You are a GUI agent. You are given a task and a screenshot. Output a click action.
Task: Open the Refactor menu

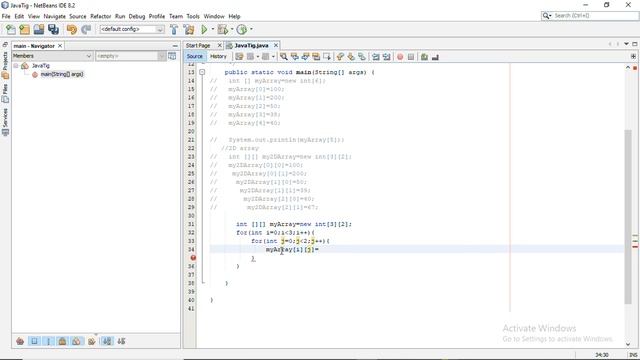[100, 16]
